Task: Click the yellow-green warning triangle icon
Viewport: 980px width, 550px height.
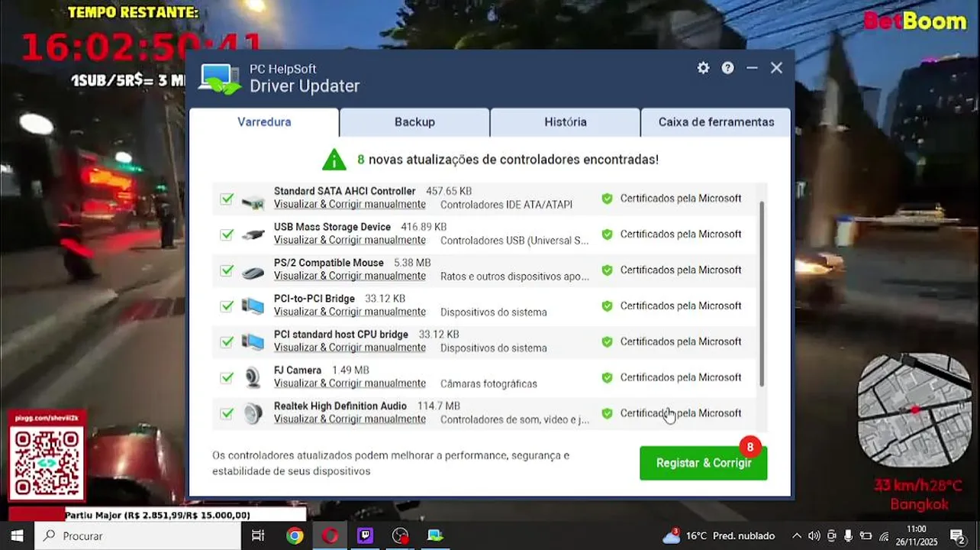Action: 334,160
